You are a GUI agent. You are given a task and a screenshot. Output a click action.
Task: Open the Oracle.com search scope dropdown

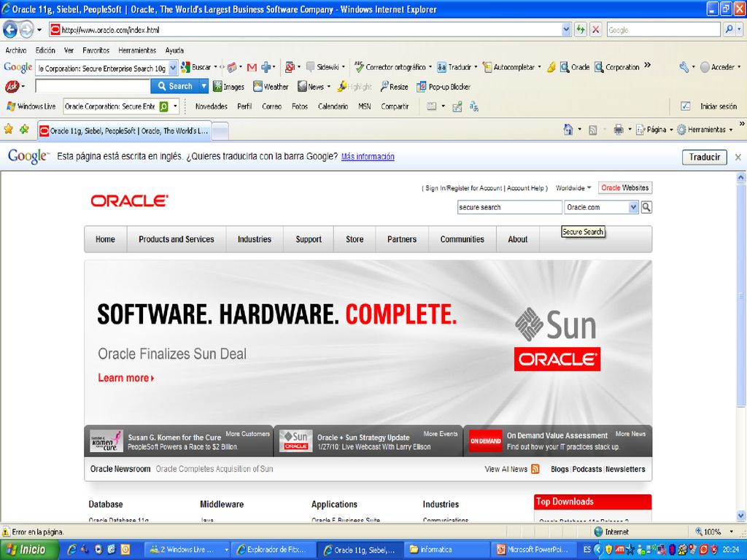633,207
